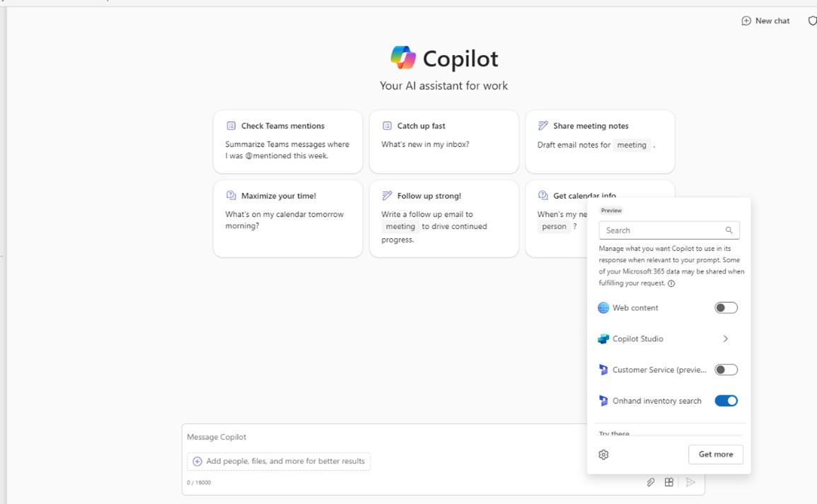This screenshot has height=504, width=817.
Task: Click the meeting placeholder in Share meeting notes
Action: pos(632,145)
